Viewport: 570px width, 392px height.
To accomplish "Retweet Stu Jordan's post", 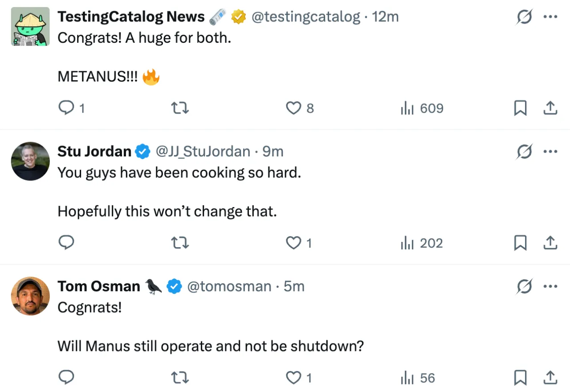I will (180, 243).
